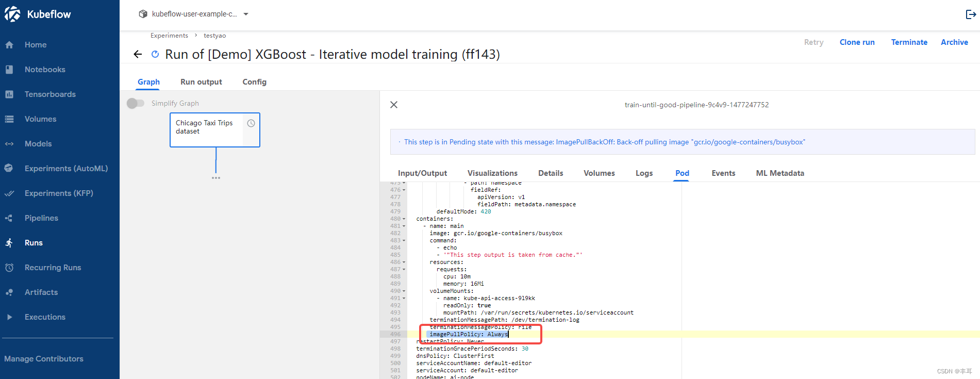Switch to the Graph tab

click(x=148, y=82)
